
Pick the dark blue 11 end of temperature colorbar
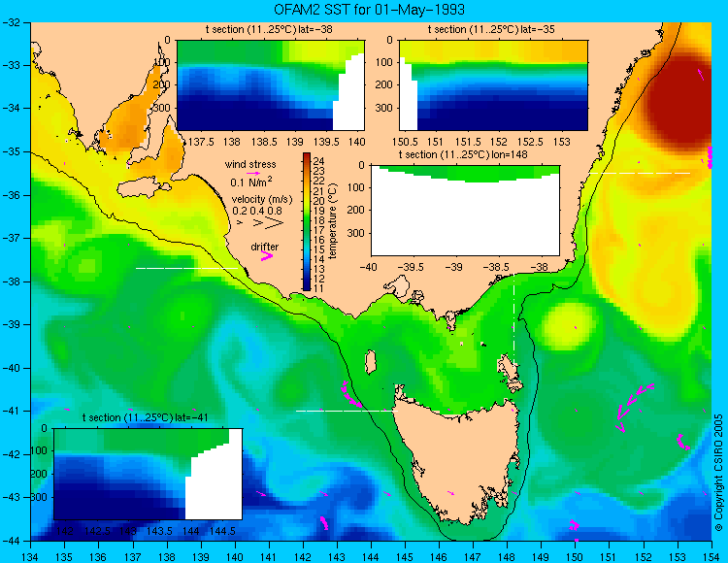[307, 287]
